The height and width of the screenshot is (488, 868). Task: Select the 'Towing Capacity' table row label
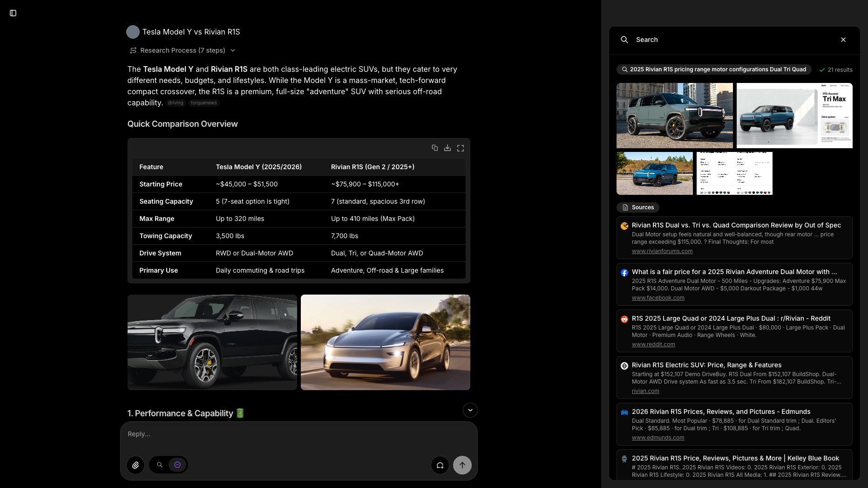tap(166, 236)
